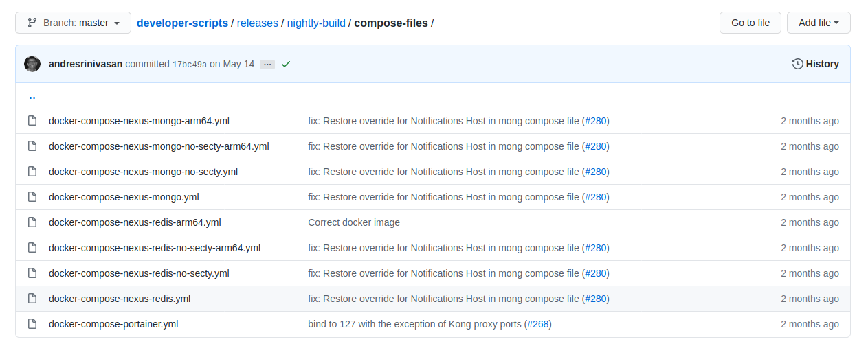Viewport: 868px width, 346px height.
Task: Open docker-compose-nexus-redis-arm64.yml file
Action: 135,222
